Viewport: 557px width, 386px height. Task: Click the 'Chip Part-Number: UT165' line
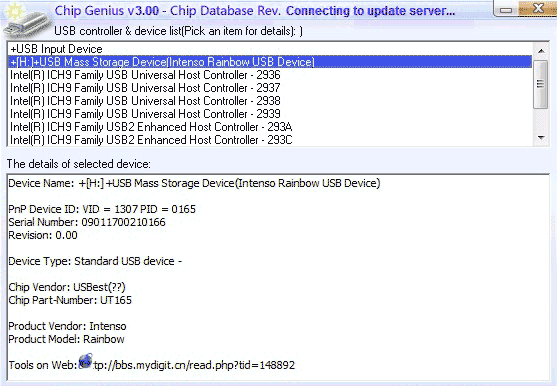point(70,300)
